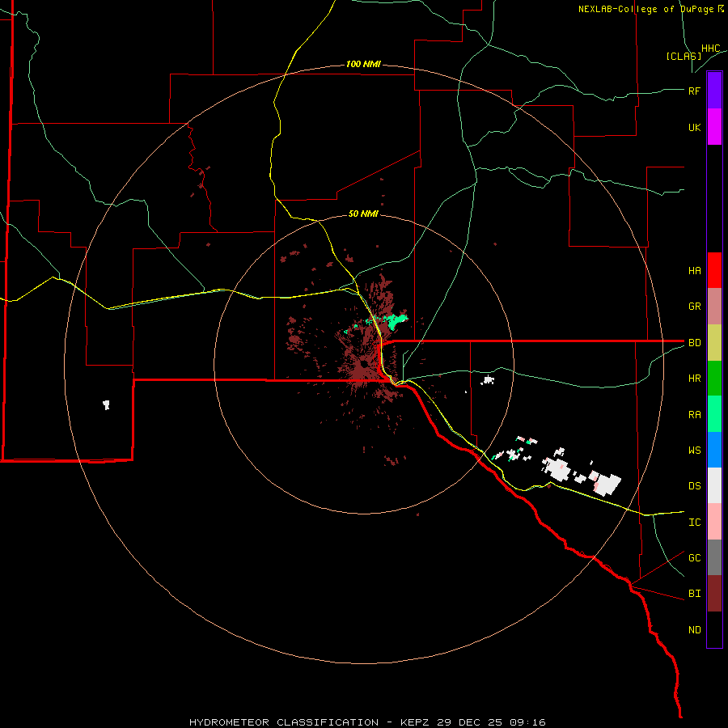Click the 100 NMI range ring label
This screenshot has height=728, width=728.
tap(363, 64)
